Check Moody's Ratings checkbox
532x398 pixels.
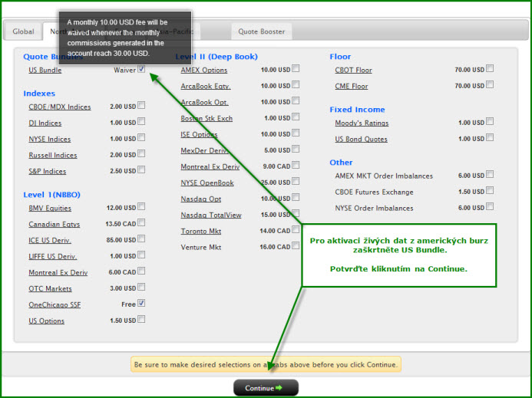coord(490,121)
